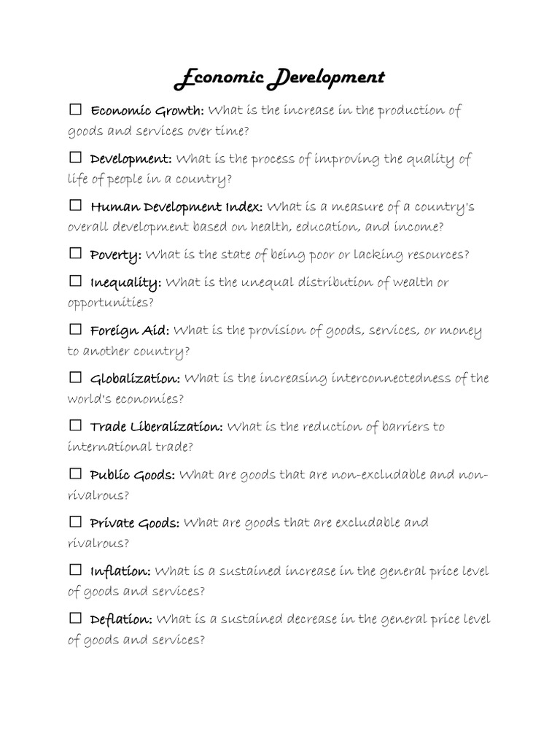Viewport: 560px width, 747px height.
Task: Click the bold Inflation term
Action: pyautogui.click(x=120, y=571)
